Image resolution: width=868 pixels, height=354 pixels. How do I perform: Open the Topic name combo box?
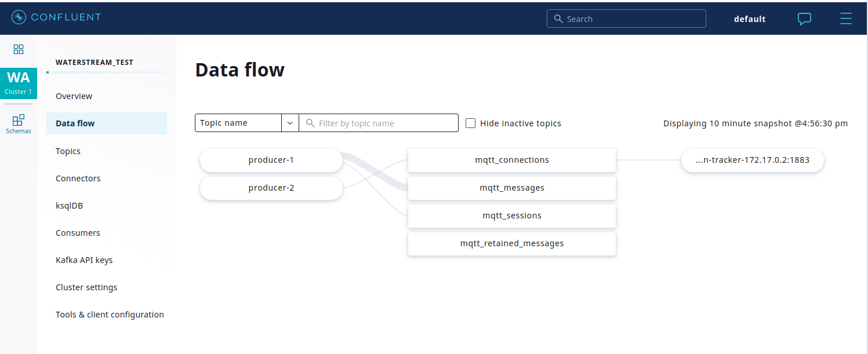point(247,123)
